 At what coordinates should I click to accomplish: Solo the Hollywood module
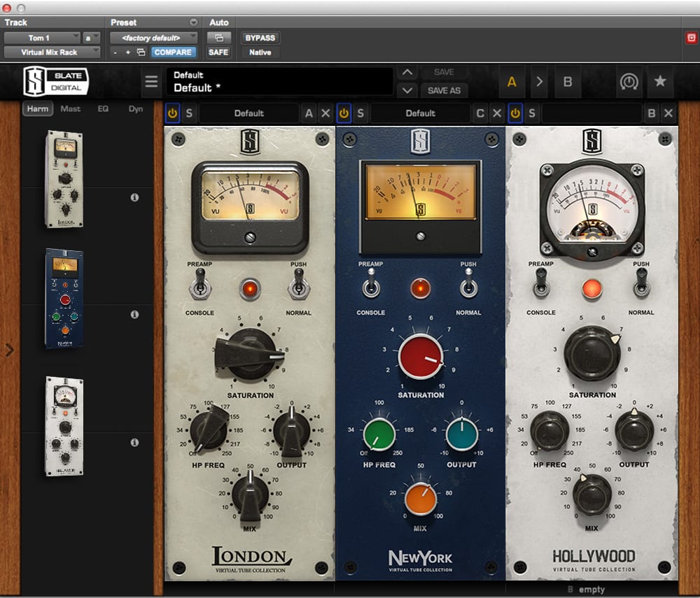[532, 113]
